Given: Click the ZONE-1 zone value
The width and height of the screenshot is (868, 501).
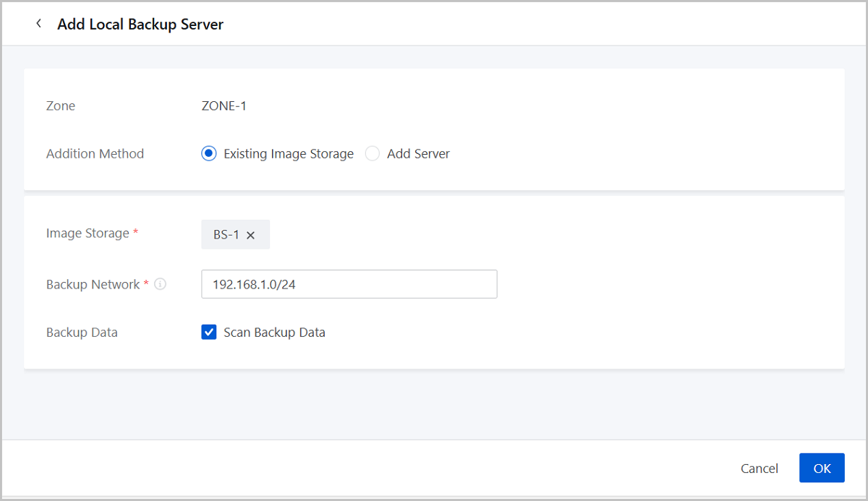Looking at the screenshot, I should (x=224, y=106).
